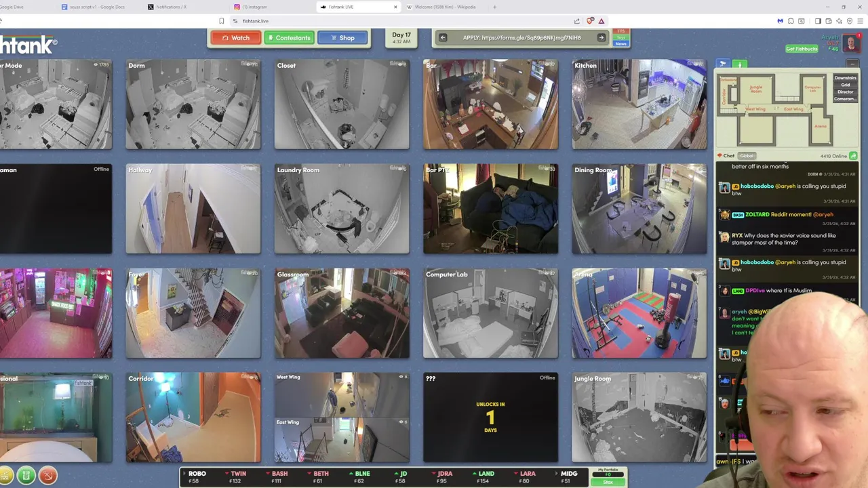The image size is (868, 488).
Task: Open the Laundry Room camera feed
Action: (342, 209)
